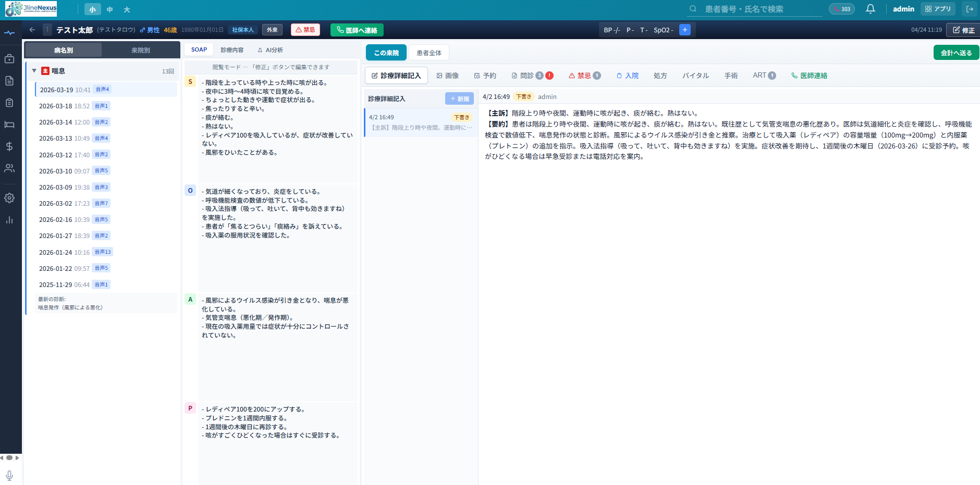
Task: Open the settings gear in sidebar
Action: tap(9, 198)
